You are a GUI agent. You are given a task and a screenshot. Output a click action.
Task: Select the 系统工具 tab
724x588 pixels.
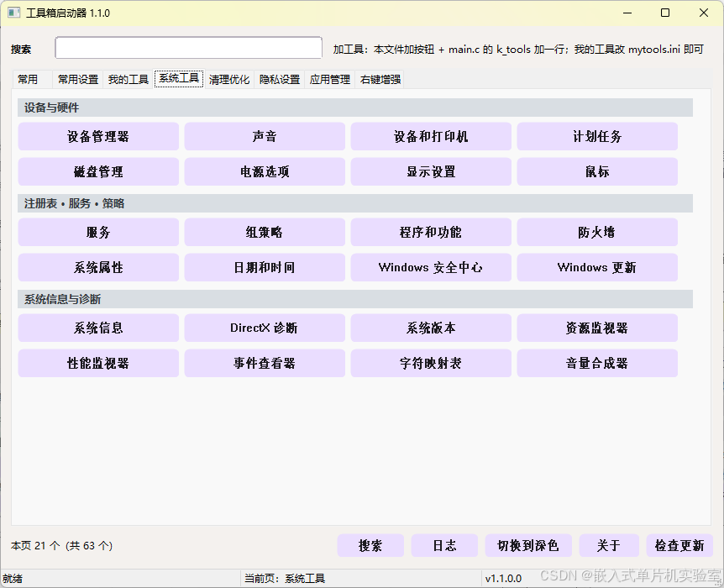coord(179,78)
